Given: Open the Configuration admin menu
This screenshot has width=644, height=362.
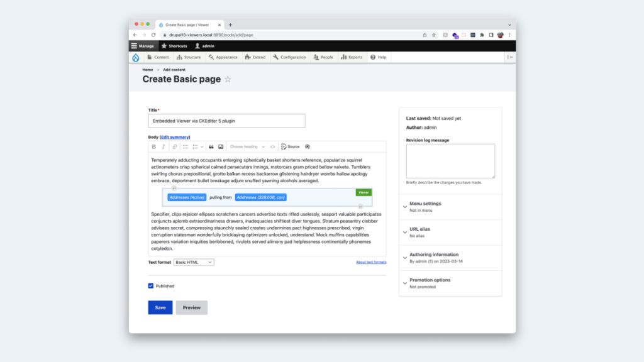Looking at the screenshot, I should pyautogui.click(x=289, y=57).
